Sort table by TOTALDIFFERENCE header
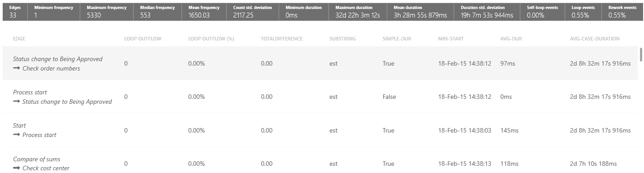Image resolution: width=644 pixels, height=173 pixels. [x=281, y=39]
